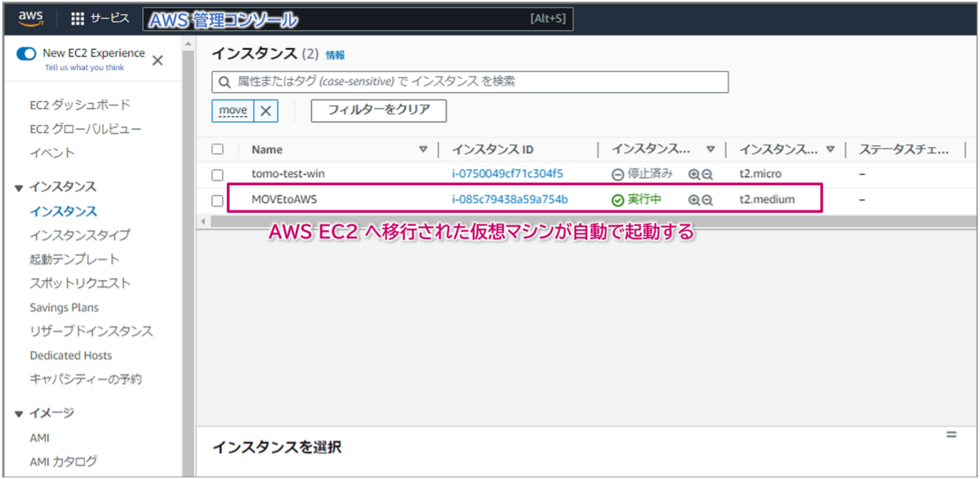Click the detail panel resize handle icon
980x479 pixels.
(x=951, y=434)
